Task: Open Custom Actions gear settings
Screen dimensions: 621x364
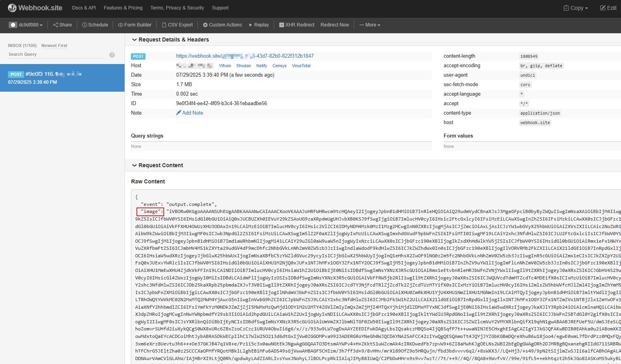Action: [222, 25]
